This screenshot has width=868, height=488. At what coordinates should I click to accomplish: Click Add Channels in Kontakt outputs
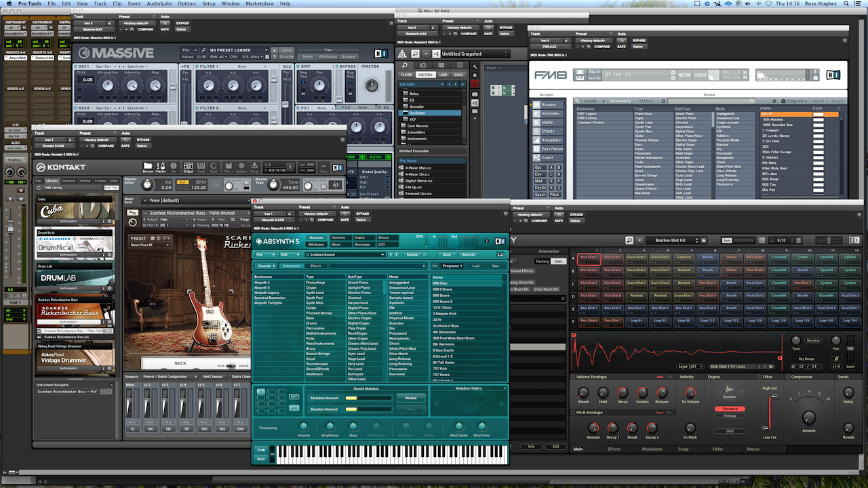(x=215, y=376)
